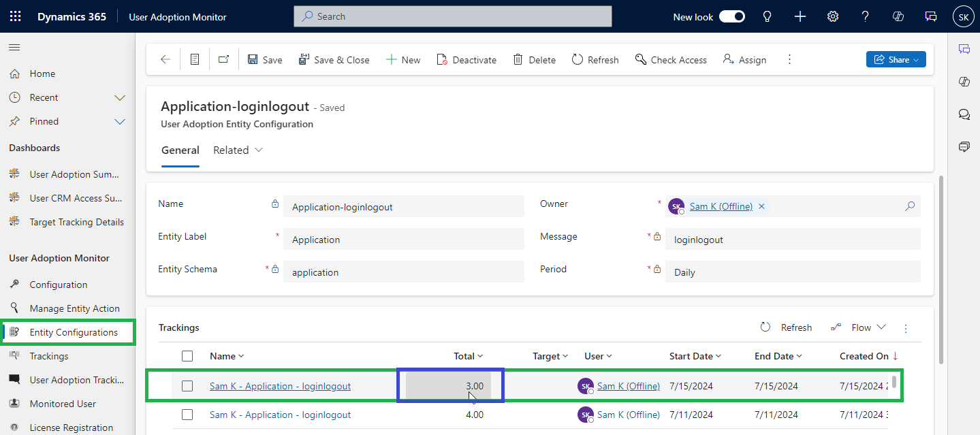Click the help question mark icon

(865, 16)
